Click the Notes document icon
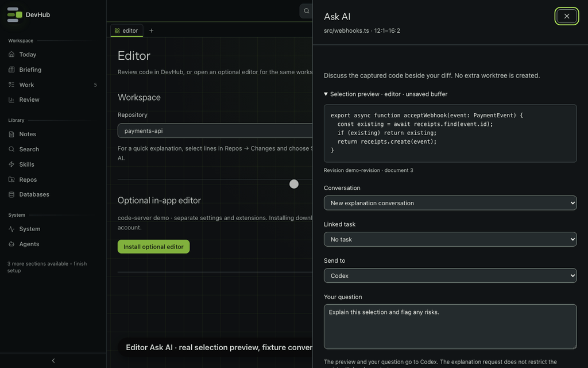Screen dimensions: 588x368 click(11, 134)
